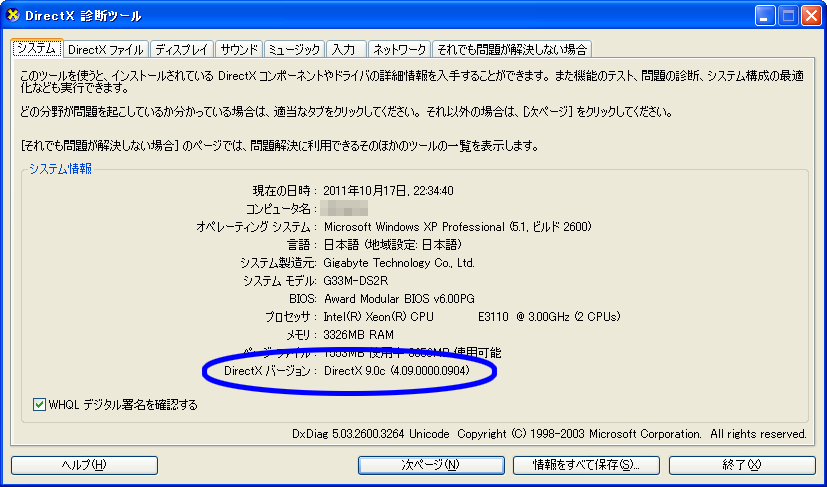Viewport: 827px width, 487px height.
Task: Switch to the ネットワーク tab
Action: tap(399, 50)
